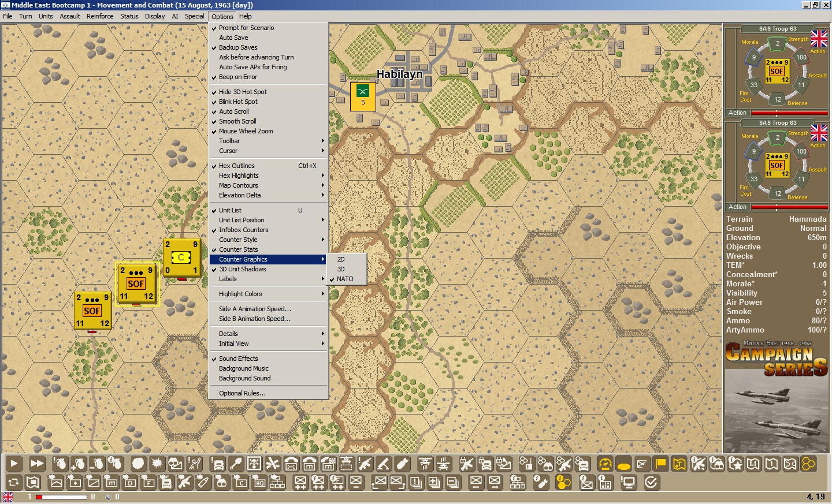The image size is (832, 504).
Task: Open the Optional Rules dialog
Action: click(x=269, y=393)
